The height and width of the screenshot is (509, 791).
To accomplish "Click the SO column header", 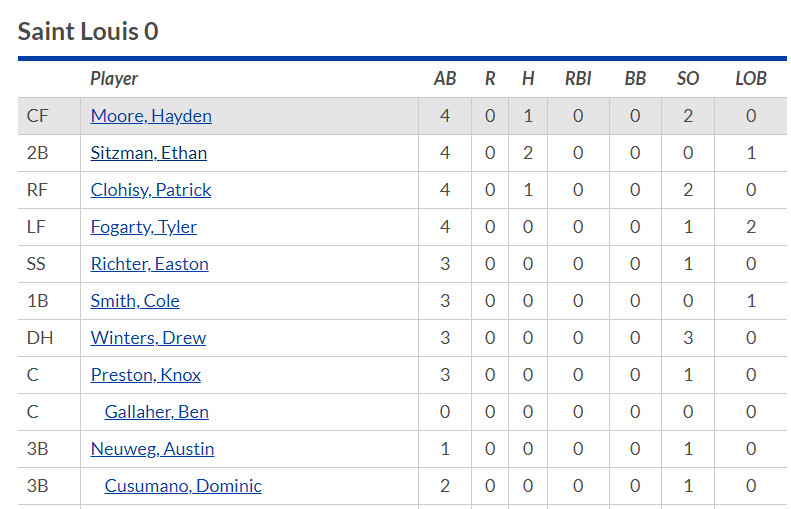I will pyautogui.click(x=688, y=79).
